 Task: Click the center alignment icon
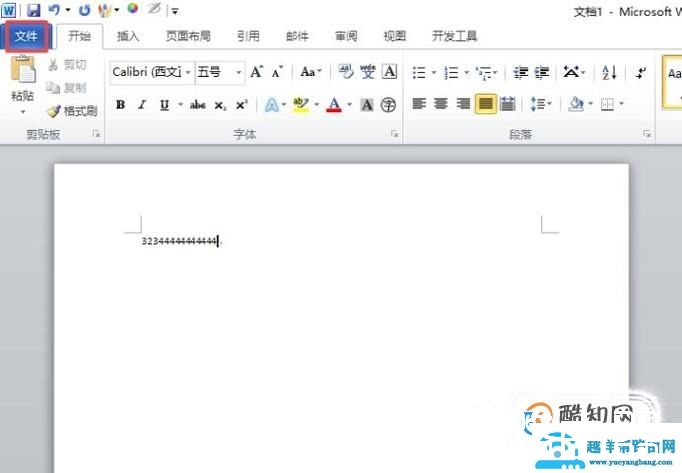tap(441, 104)
